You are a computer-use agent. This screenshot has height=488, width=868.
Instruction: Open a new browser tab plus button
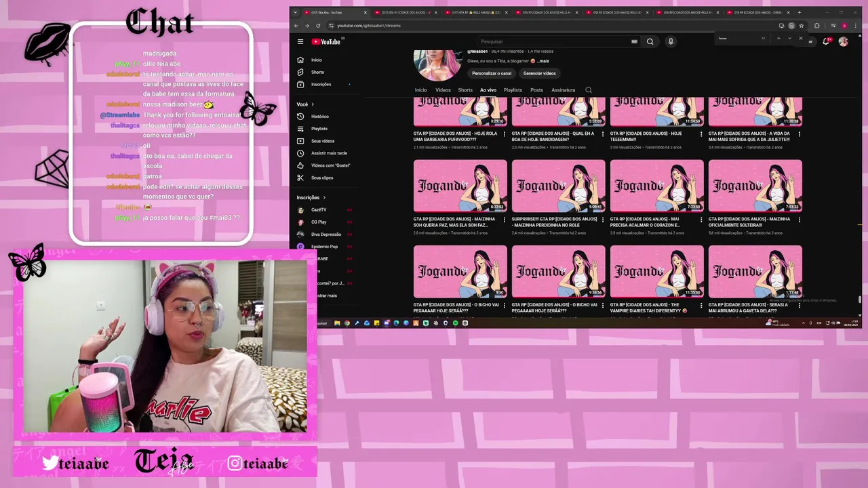pyautogui.click(x=799, y=12)
